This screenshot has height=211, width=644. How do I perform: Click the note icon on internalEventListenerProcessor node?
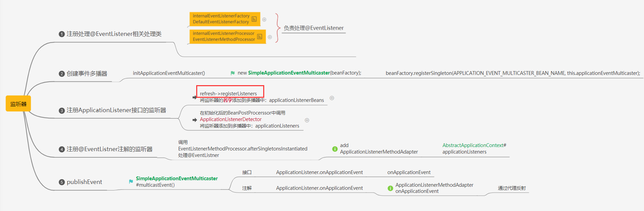pos(259,36)
